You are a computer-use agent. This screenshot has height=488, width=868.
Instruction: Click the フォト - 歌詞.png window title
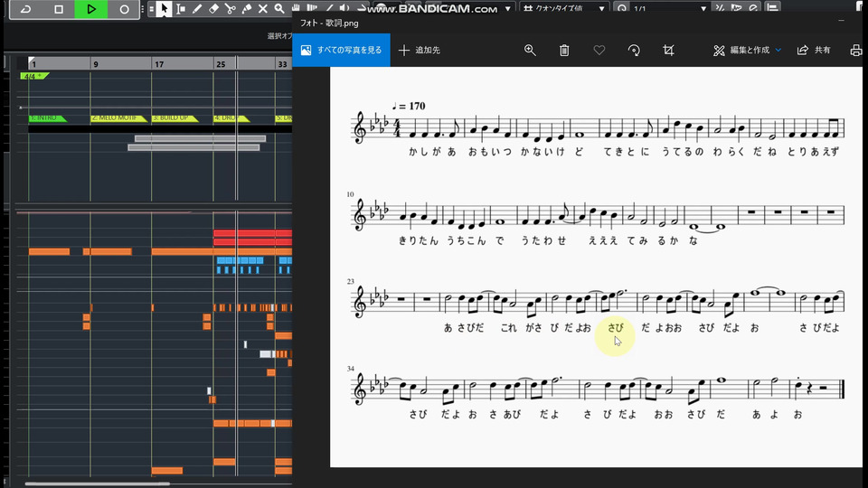(x=329, y=23)
